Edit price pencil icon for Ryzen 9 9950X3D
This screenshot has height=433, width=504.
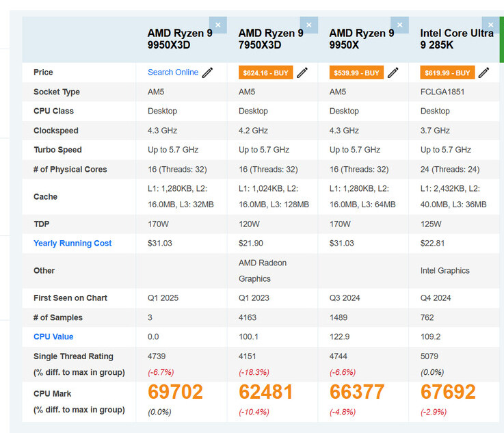pyautogui.click(x=208, y=73)
